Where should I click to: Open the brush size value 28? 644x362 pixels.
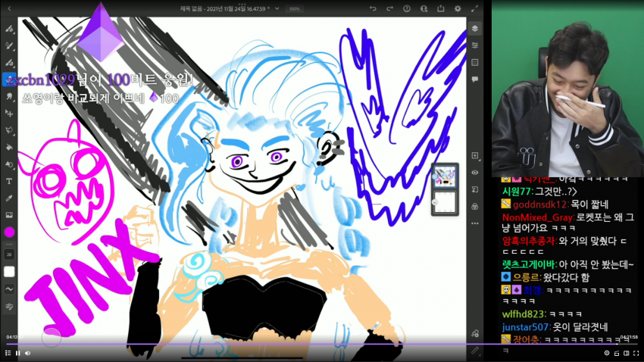(x=9, y=254)
